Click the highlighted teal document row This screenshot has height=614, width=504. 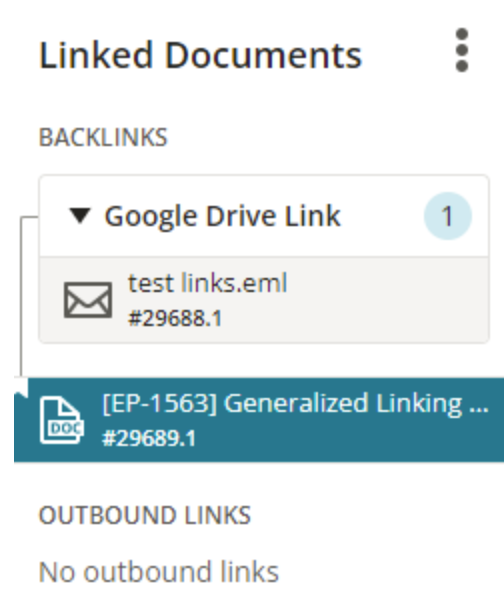tap(259, 420)
